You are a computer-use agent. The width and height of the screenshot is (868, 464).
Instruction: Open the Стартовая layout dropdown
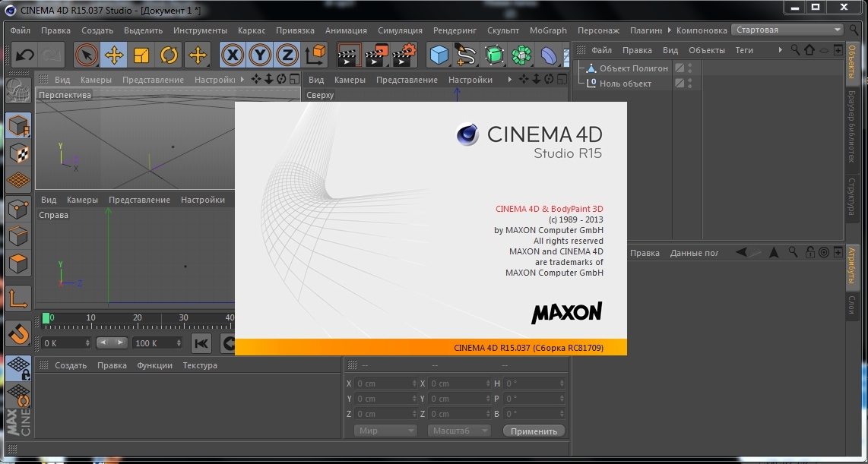(x=787, y=30)
